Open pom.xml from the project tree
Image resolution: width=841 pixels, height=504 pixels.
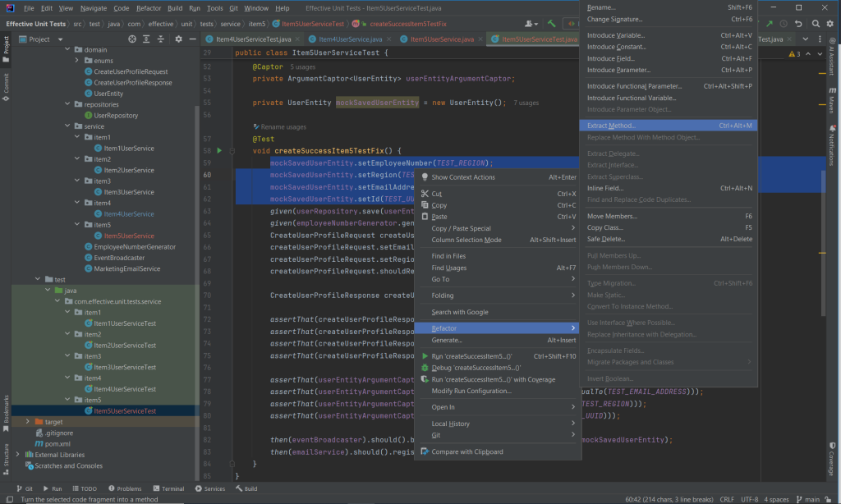coord(56,444)
